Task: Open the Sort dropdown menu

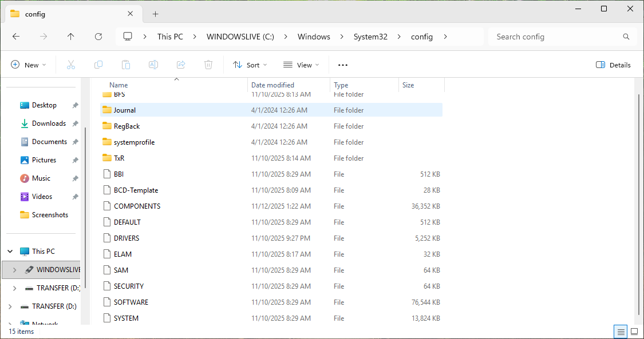Action: tap(250, 65)
